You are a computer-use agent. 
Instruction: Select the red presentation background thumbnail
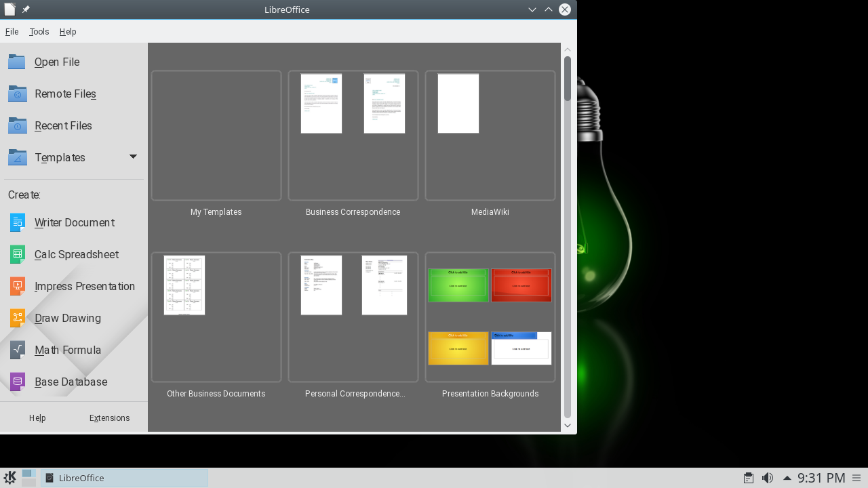521,285
